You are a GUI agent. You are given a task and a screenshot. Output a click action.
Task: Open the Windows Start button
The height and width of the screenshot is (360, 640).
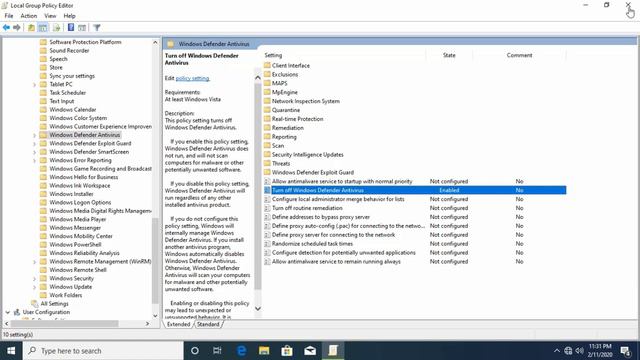(11, 351)
